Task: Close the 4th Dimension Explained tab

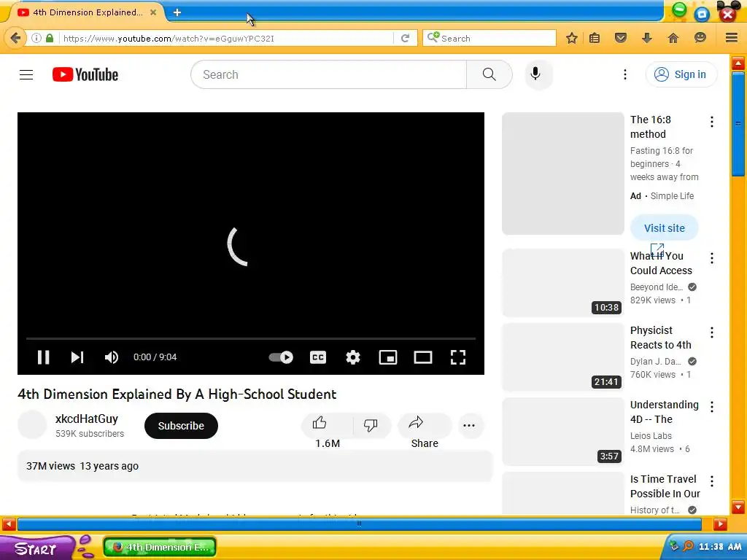Action: (x=153, y=12)
